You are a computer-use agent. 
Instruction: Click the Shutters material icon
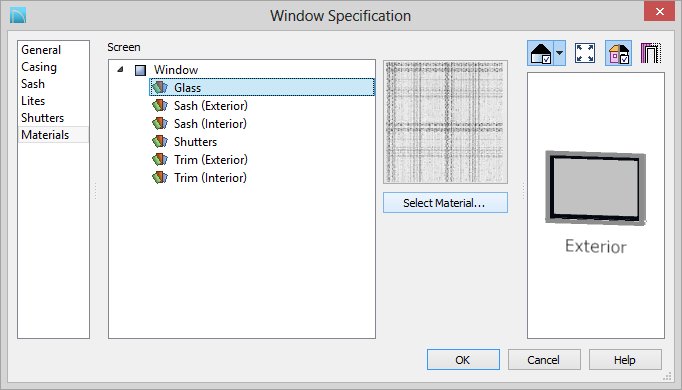click(x=160, y=142)
